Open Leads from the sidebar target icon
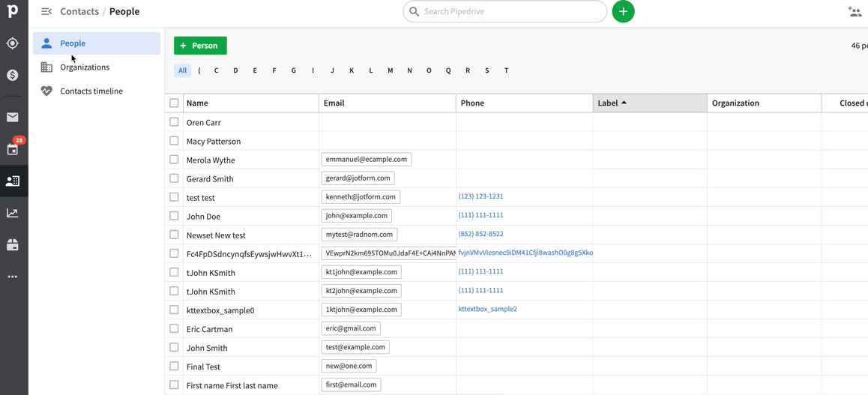This screenshot has height=395, width=868. [x=13, y=43]
